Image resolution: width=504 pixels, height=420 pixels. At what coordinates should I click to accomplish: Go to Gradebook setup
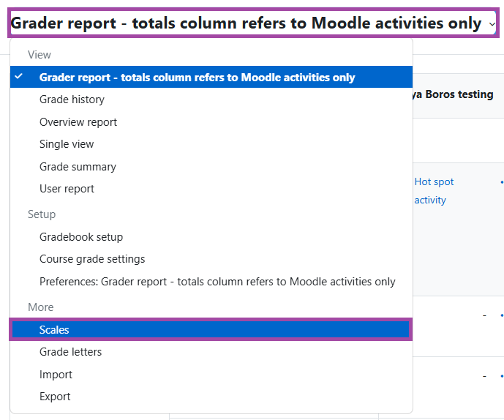(x=211, y=237)
